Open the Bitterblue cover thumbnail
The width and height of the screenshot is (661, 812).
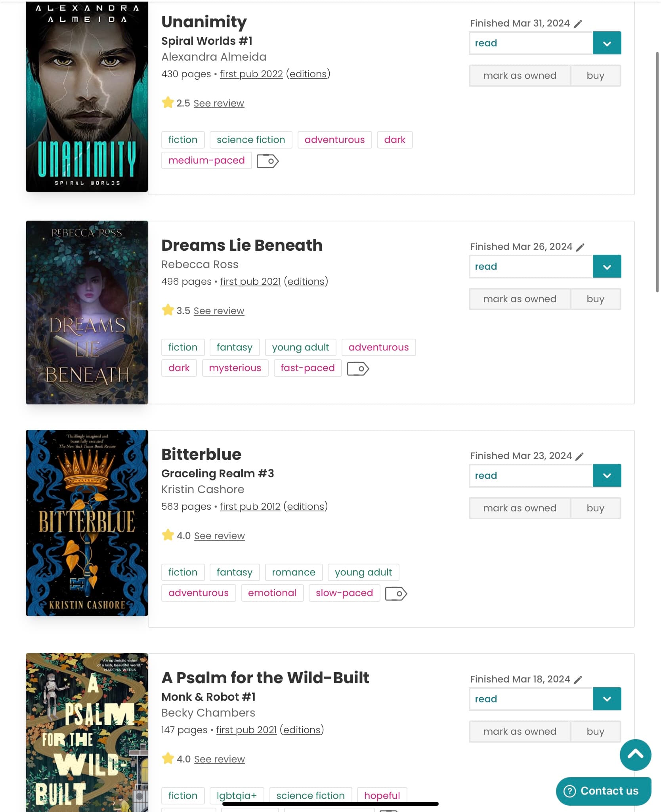[87, 523]
